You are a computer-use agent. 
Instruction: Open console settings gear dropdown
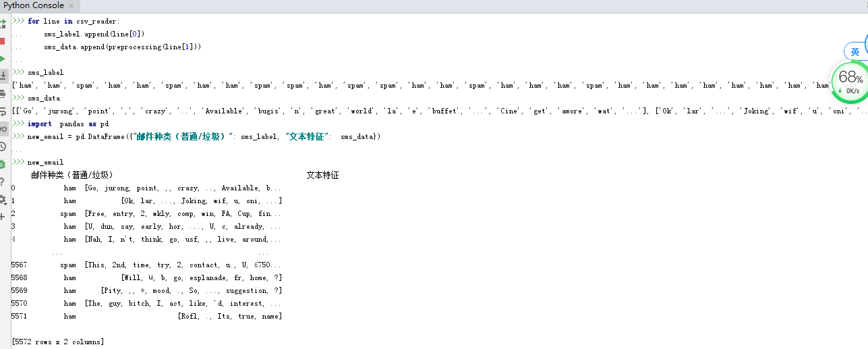click(x=3, y=199)
